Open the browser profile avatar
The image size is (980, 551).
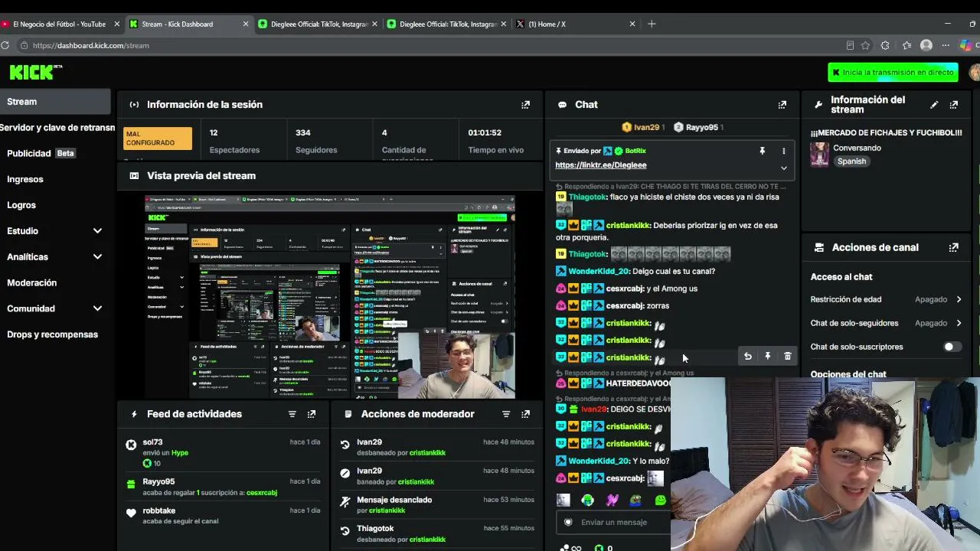[x=926, y=45]
